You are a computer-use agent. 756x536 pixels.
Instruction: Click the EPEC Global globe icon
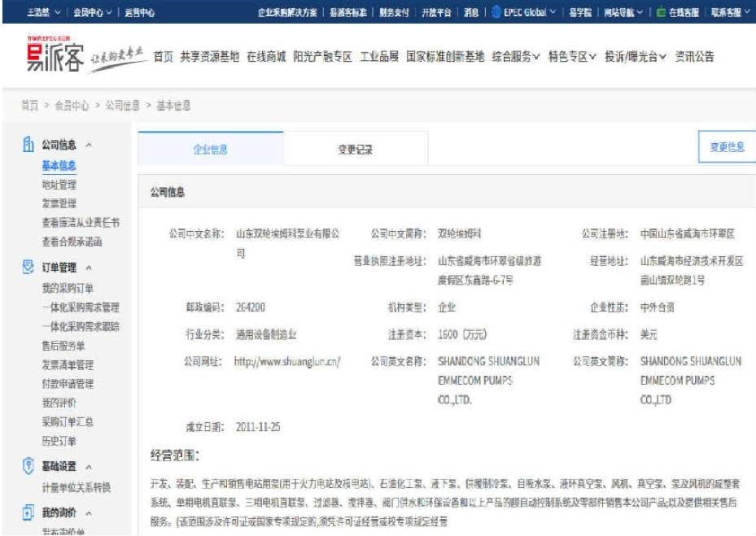click(x=496, y=12)
